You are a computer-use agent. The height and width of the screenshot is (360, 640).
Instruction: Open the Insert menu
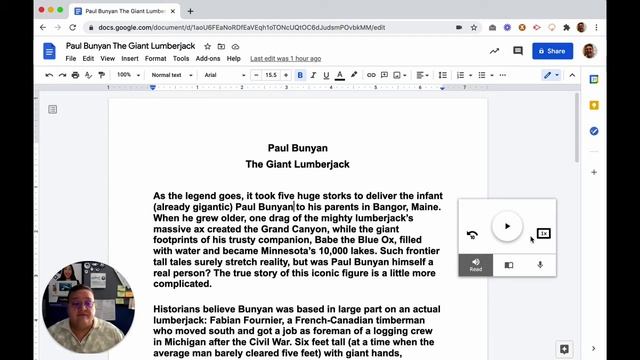pyautogui.click(x=130, y=59)
